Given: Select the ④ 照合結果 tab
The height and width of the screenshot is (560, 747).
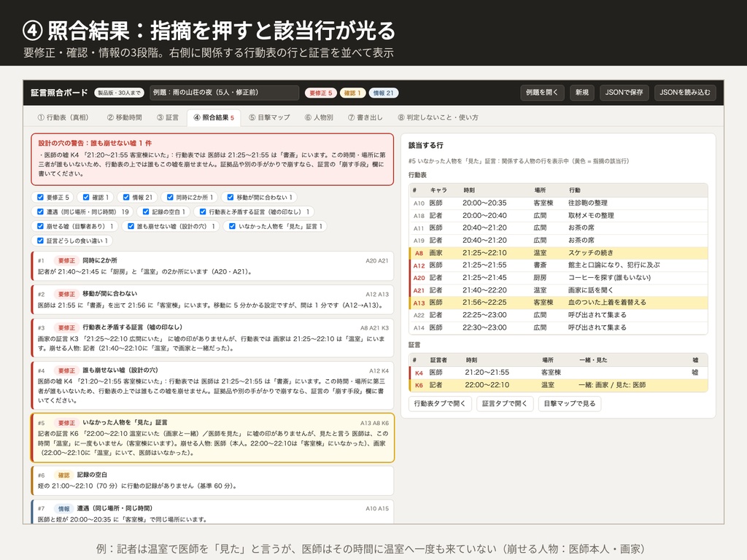Looking at the screenshot, I should click(x=214, y=117).
